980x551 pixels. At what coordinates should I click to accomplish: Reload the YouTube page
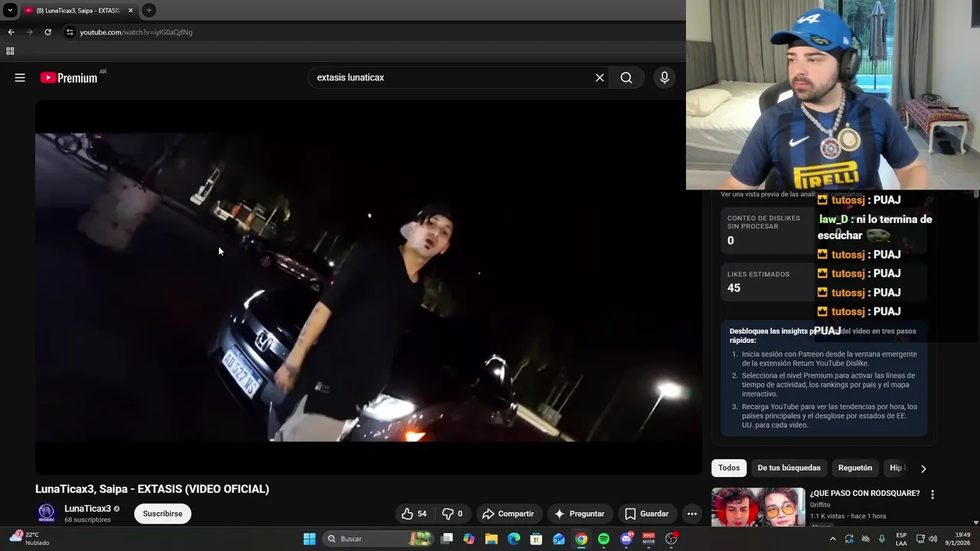pos(47,32)
